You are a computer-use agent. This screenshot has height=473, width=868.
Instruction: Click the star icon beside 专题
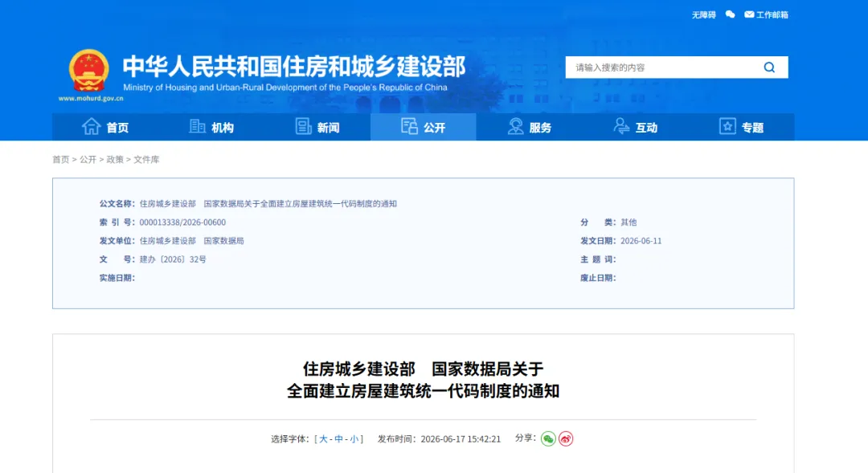tap(727, 127)
